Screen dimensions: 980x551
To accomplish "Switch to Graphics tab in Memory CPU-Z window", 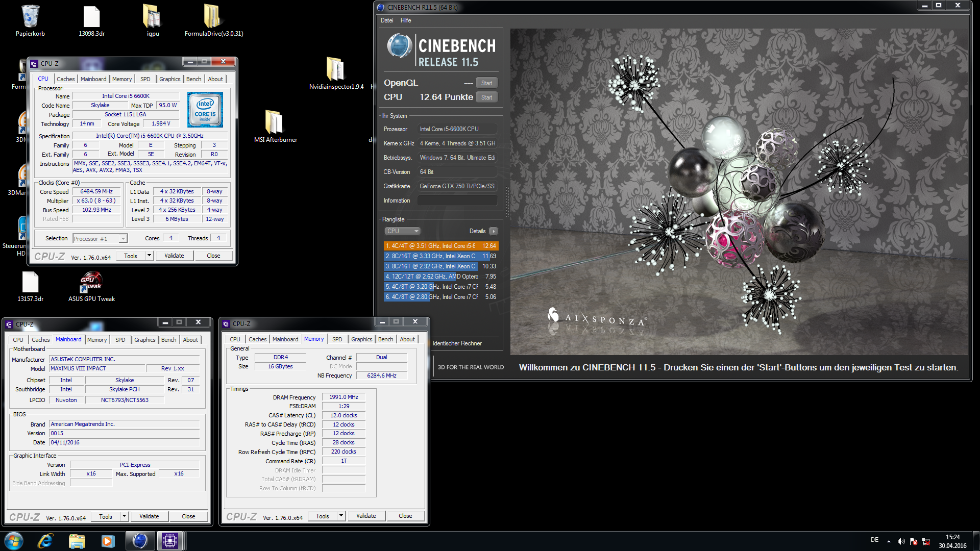I will click(362, 339).
